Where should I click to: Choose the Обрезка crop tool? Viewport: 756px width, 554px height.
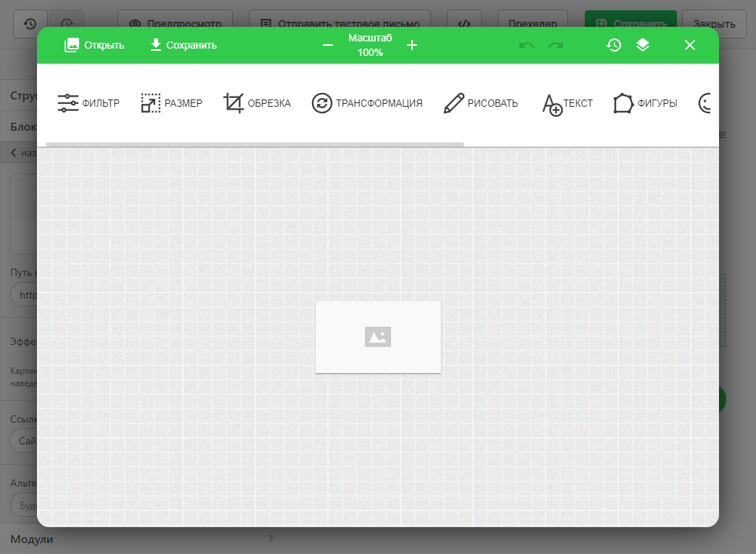(x=257, y=103)
